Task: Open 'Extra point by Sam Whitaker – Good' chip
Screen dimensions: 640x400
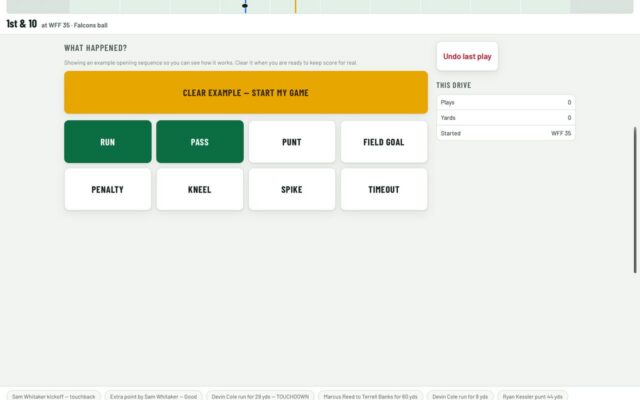Action: [153, 396]
